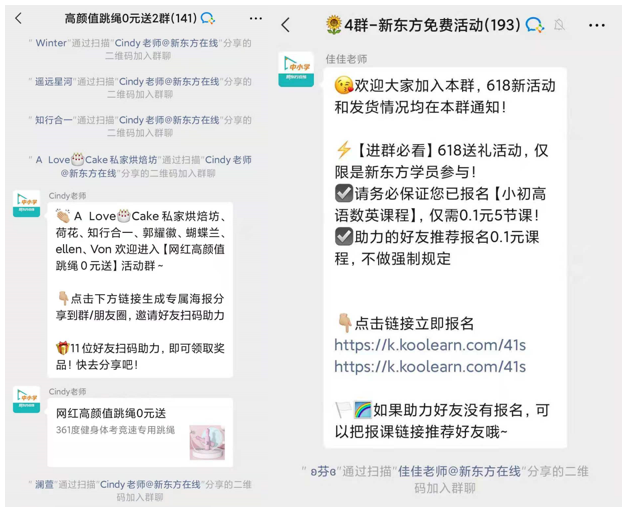Go back from the 高颜值跳绳0元送2群 chat
Image resolution: width=630 pixels, height=514 pixels.
tap(18, 18)
